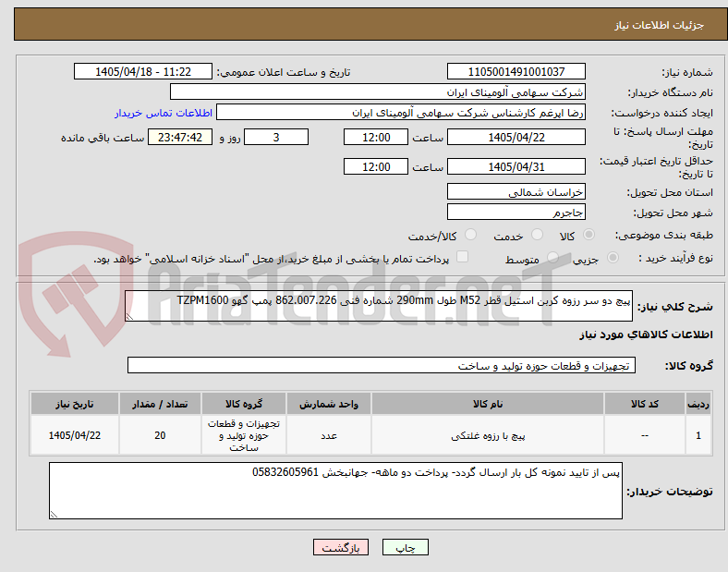Click the نام کالا column header
This screenshot has height=572, width=728.
[x=488, y=404]
